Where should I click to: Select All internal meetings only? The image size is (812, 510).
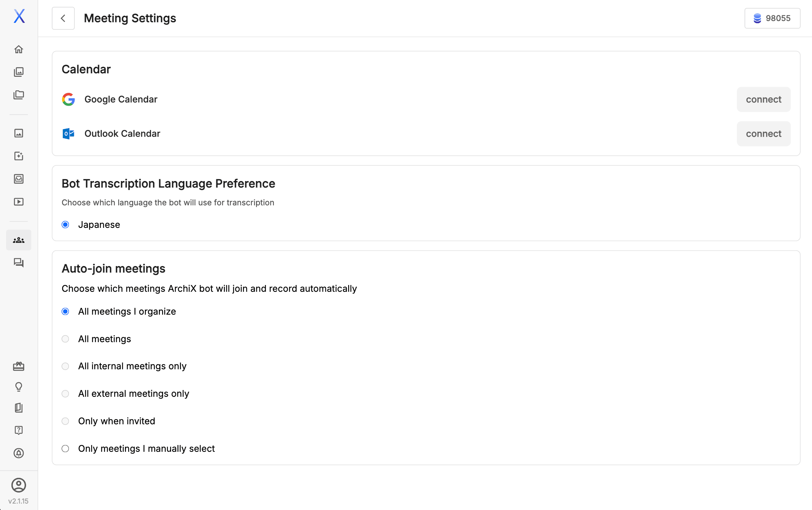65,366
